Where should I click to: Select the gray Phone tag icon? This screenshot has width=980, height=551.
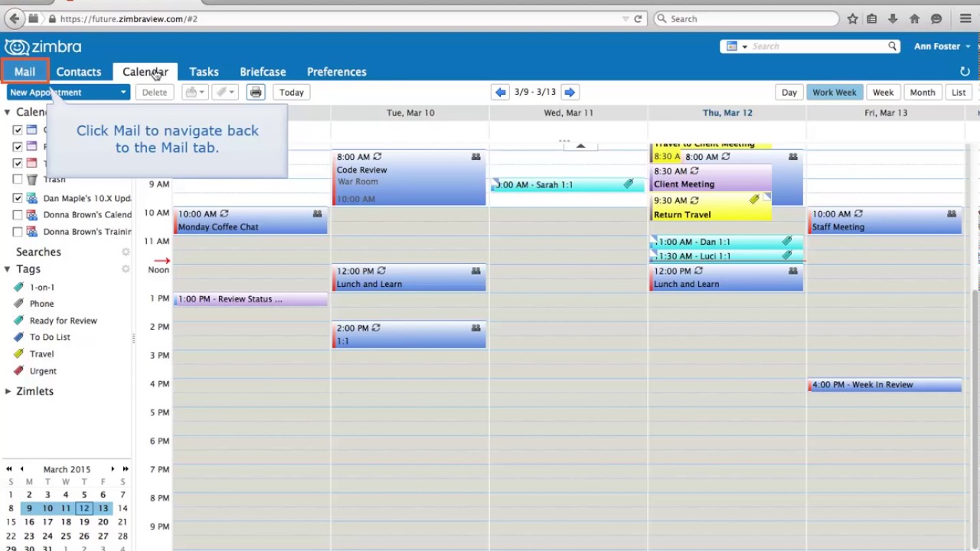click(19, 304)
